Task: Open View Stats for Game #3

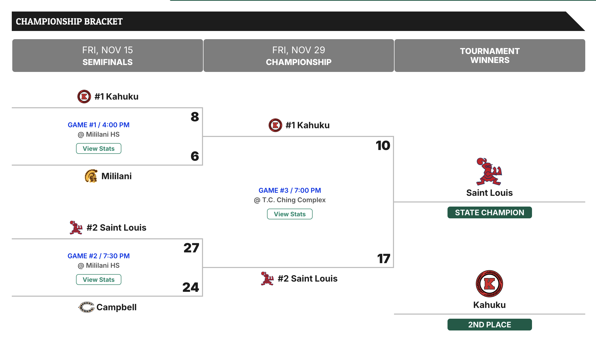Action: [290, 214]
